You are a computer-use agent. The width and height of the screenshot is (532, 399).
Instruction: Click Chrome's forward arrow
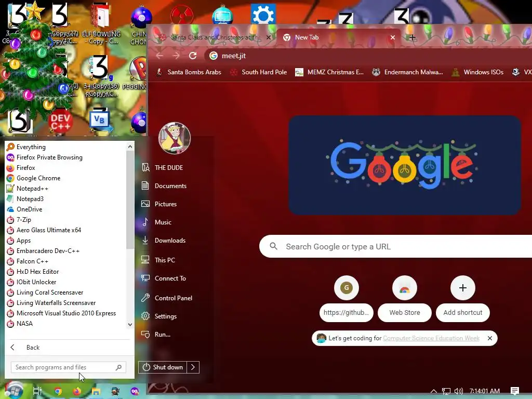pyautogui.click(x=176, y=56)
